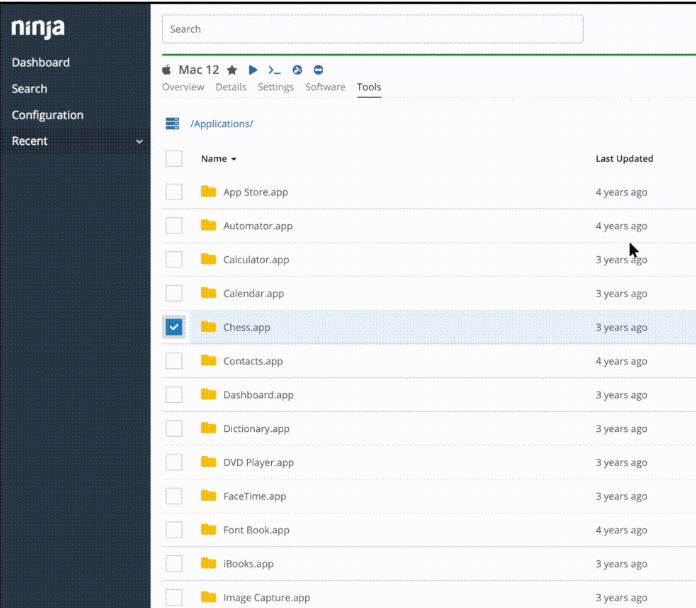Uncheck the Chess.app checkbox

click(174, 327)
